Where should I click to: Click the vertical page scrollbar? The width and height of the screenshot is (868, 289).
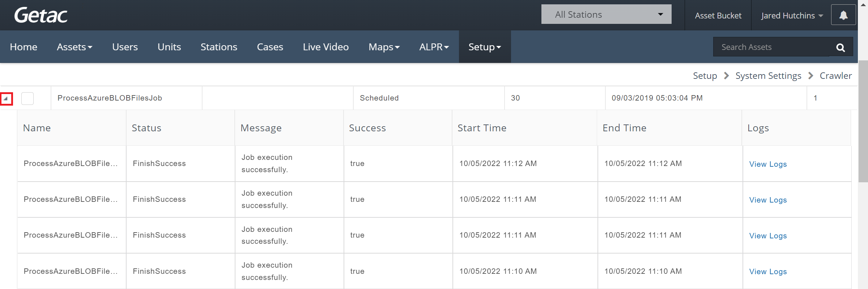point(863,121)
